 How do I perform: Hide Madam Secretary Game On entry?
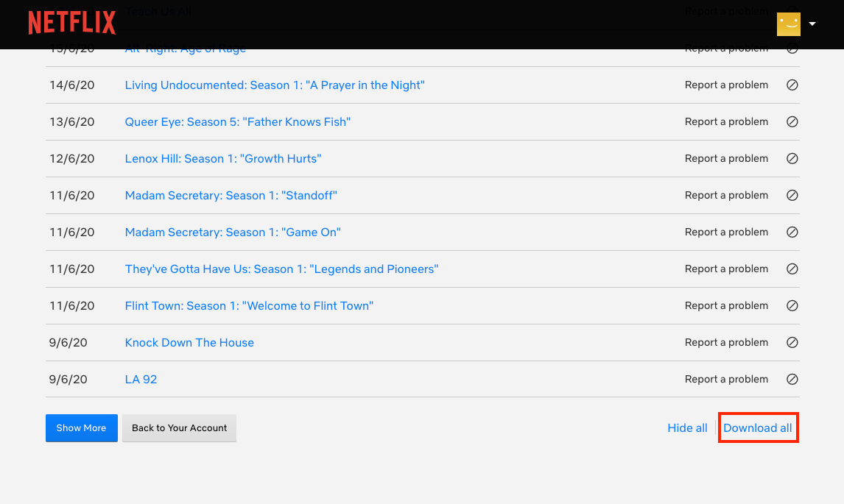pos(792,233)
